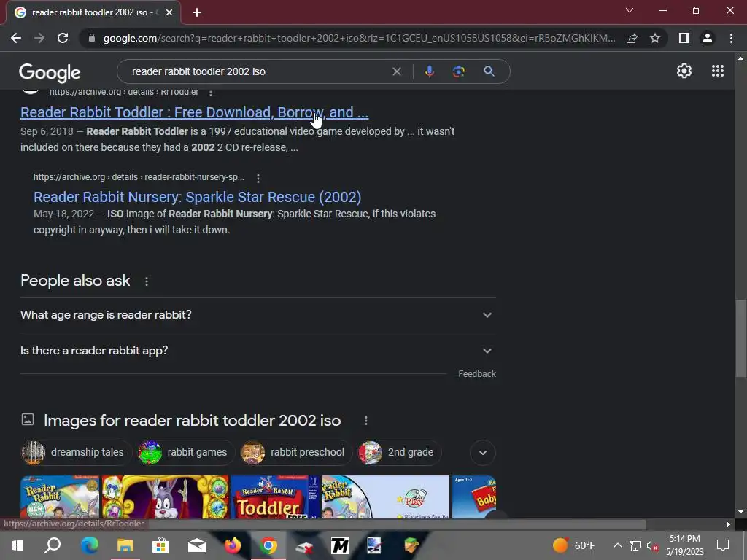Open the new tab plus button
The width and height of the screenshot is (747, 560).
pyautogui.click(x=197, y=12)
